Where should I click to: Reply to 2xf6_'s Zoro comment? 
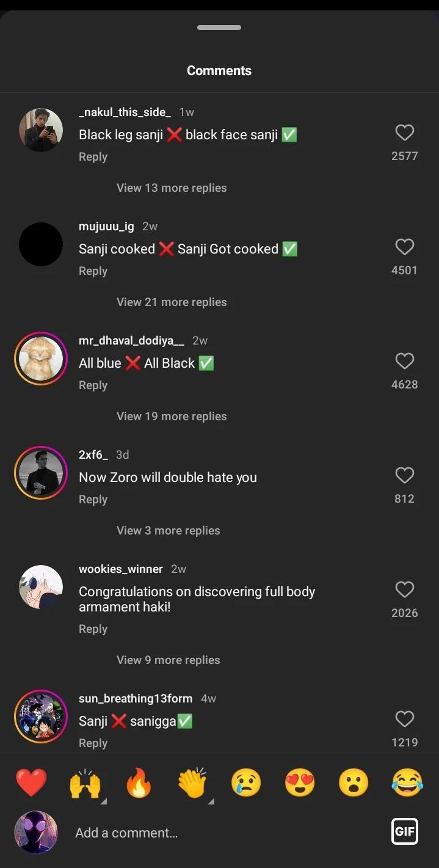(x=93, y=500)
